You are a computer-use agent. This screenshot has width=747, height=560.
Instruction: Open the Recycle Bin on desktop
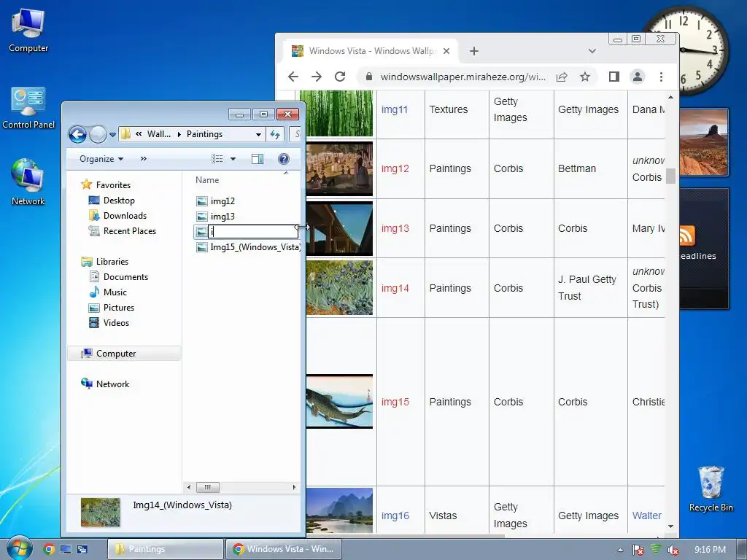(711, 489)
